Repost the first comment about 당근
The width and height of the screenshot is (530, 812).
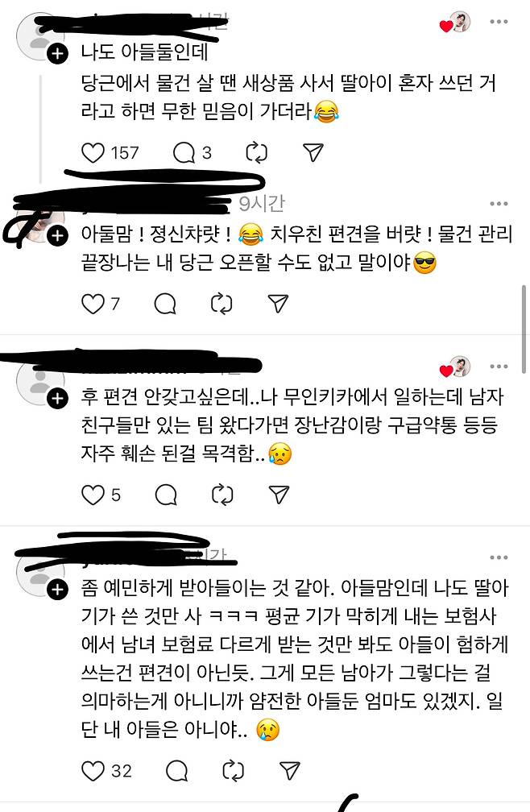pyautogui.click(x=257, y=153)
